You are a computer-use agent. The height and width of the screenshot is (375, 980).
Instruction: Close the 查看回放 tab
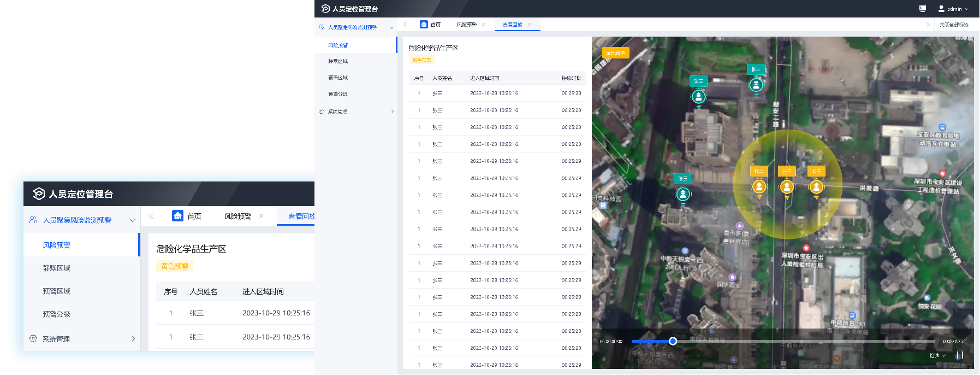(529, 25)
